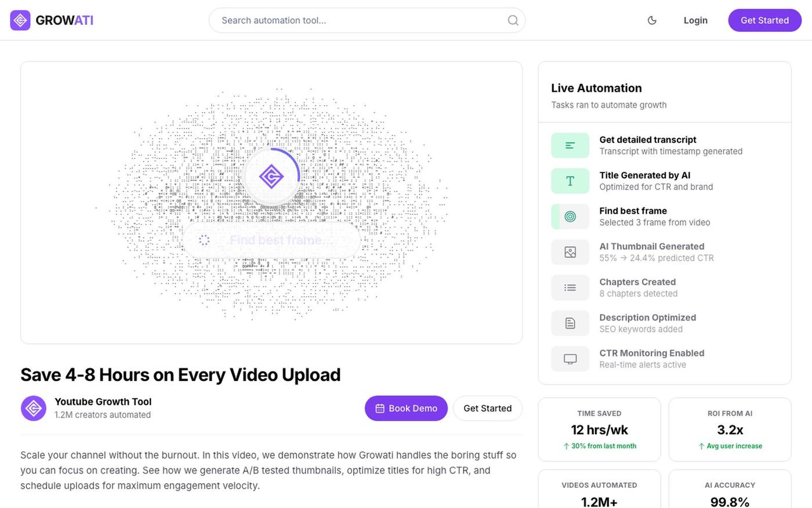Click the Save 4-8 Hours headline

pos(180,375)
